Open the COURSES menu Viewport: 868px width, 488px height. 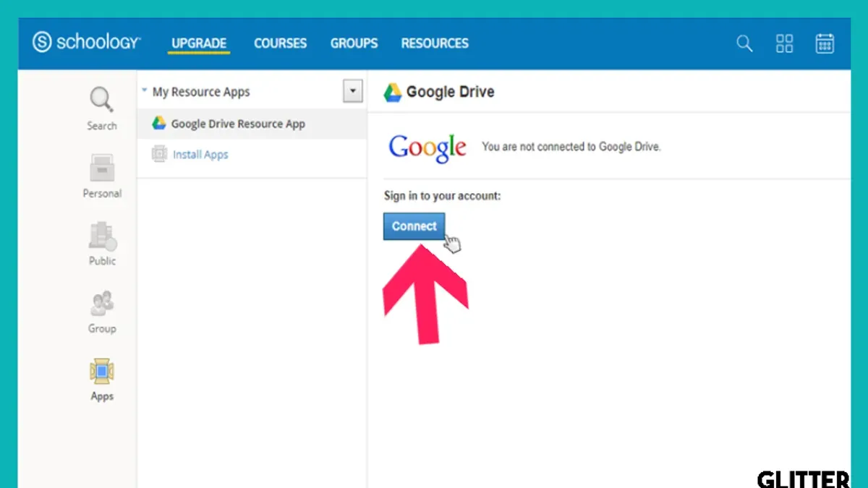pyautogui.click(x=281, y=43)
